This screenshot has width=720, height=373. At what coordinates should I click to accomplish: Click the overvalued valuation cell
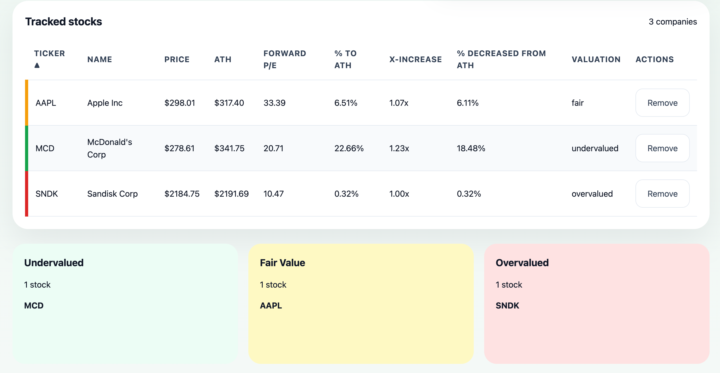(592, 194)
